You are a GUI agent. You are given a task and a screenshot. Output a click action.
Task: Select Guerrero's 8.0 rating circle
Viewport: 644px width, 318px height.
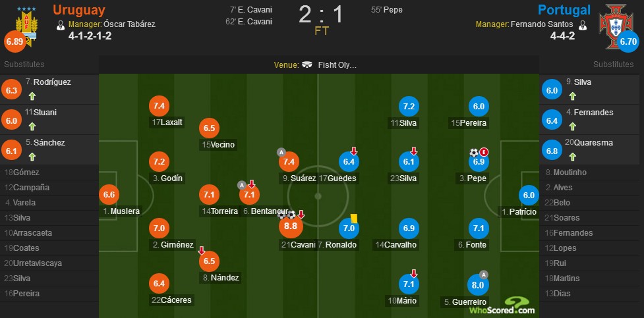[478, 285]
